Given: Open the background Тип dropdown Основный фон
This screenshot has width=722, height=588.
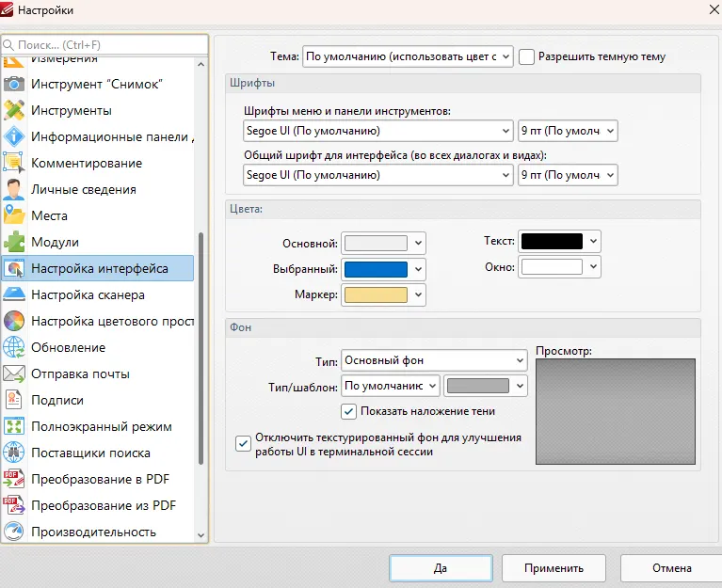Looking at the screenshot, I should tap(434, 360).
